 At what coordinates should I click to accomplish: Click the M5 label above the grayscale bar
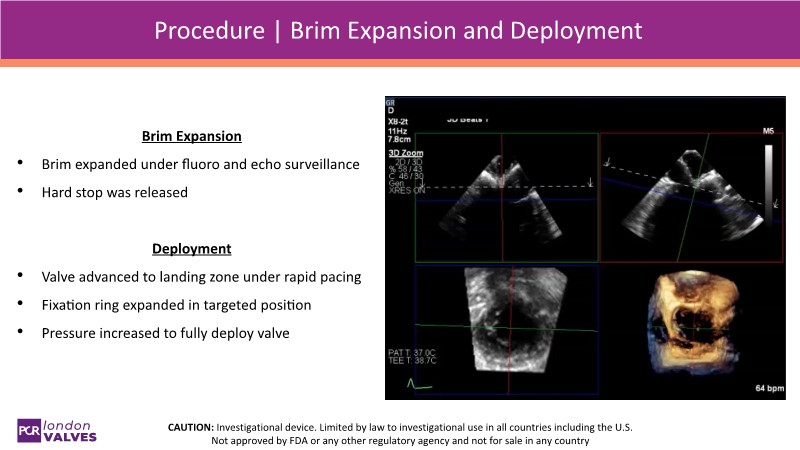768,131
